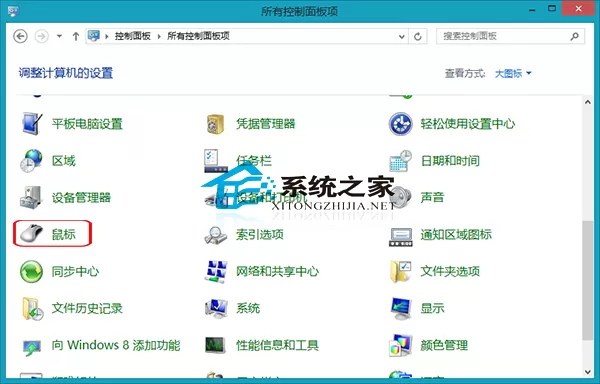Minimize the Control Panel window

(532, 9)
